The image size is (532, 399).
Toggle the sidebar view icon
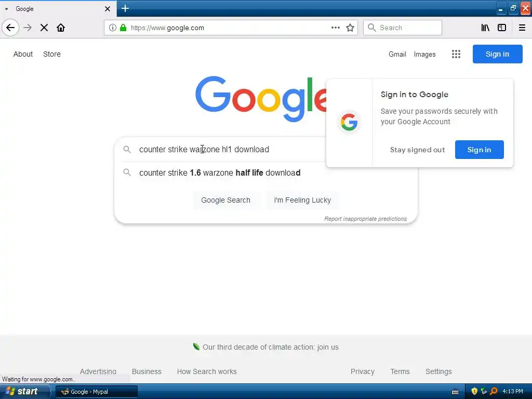click(x=502, y=28)
